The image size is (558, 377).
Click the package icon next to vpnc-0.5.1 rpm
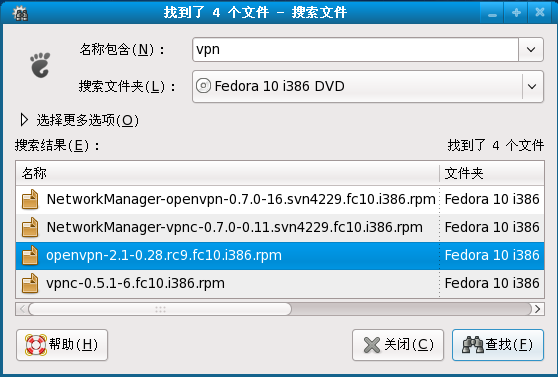(30, 283)
